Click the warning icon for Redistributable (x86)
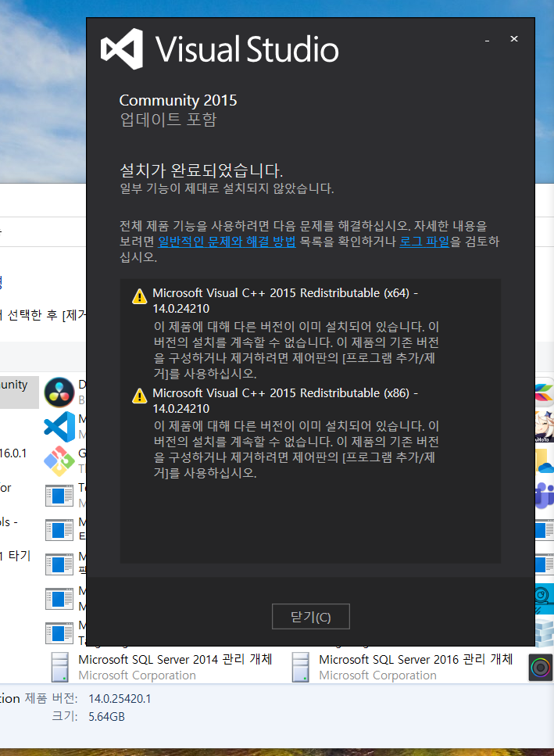Viewport: 554px width, 756px height. 139,396
